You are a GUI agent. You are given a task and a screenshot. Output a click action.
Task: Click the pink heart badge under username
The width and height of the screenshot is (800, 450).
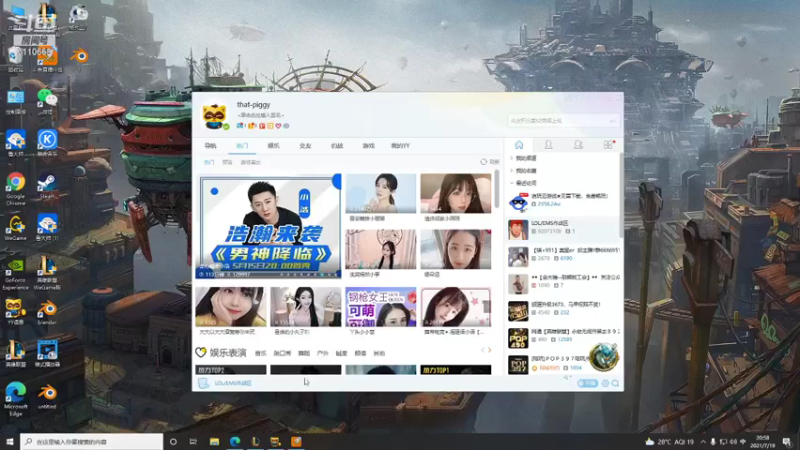coord(278,126)
